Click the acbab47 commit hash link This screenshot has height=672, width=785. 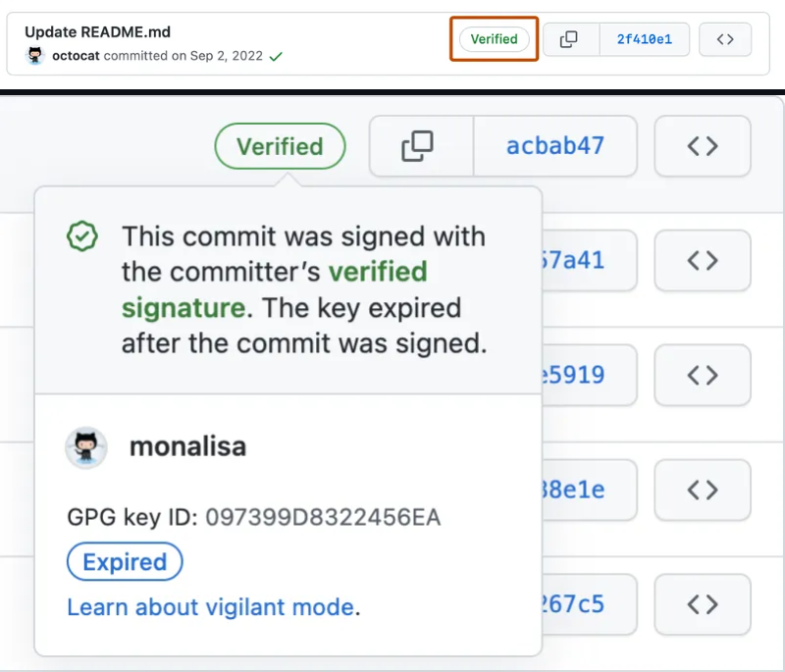coord(555,145)
